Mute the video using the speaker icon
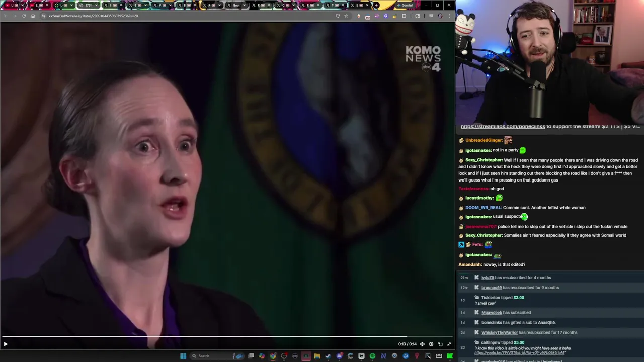This screenshot has height=362, width=644. tap(422, 344)
